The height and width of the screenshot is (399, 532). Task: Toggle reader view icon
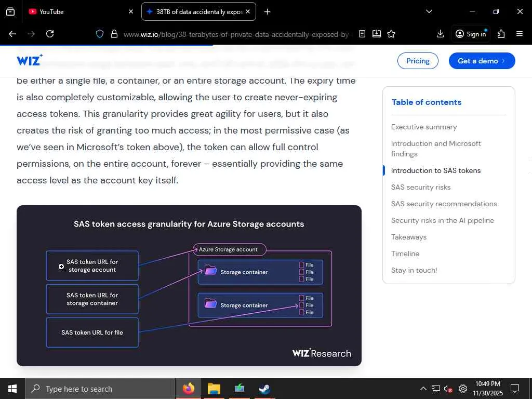pyautogui.click(x=362, y=34)
